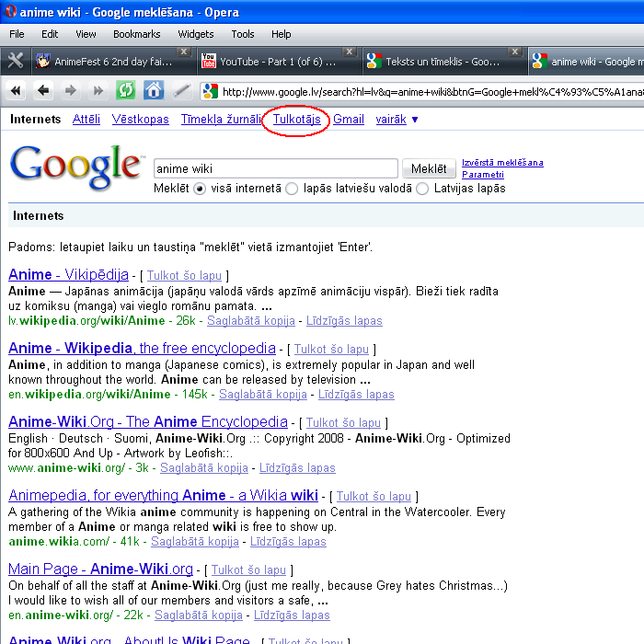Translate the Anime - Vikipēdija result page
This screenshot has width=644, height=644.
click(184, 275)
